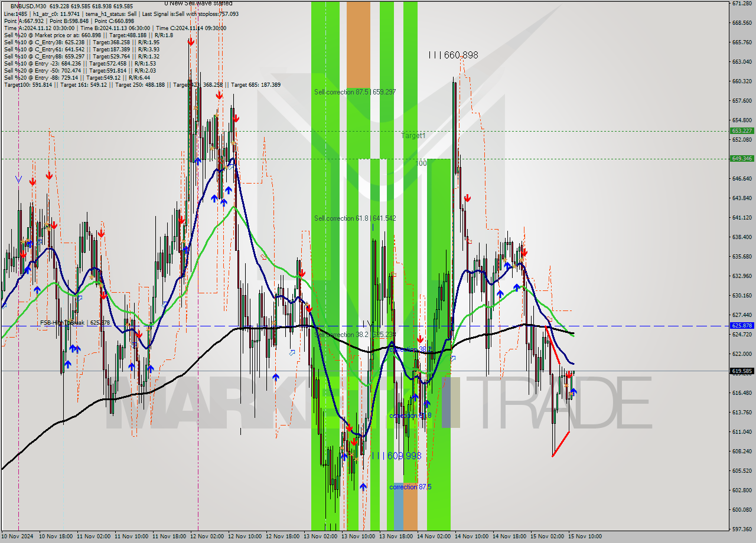This screenshot has height=543, width=756.
Task: Click the 'Target1' chart label
Action: 413,136
